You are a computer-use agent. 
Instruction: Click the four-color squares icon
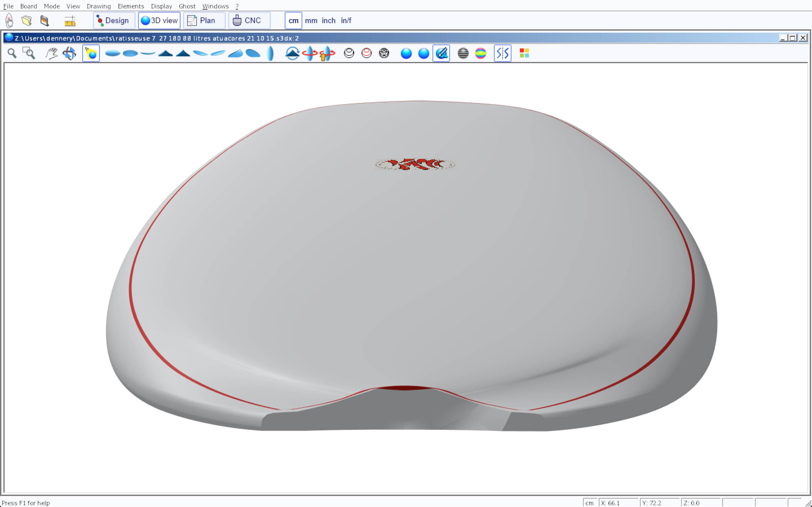(524, 53)
